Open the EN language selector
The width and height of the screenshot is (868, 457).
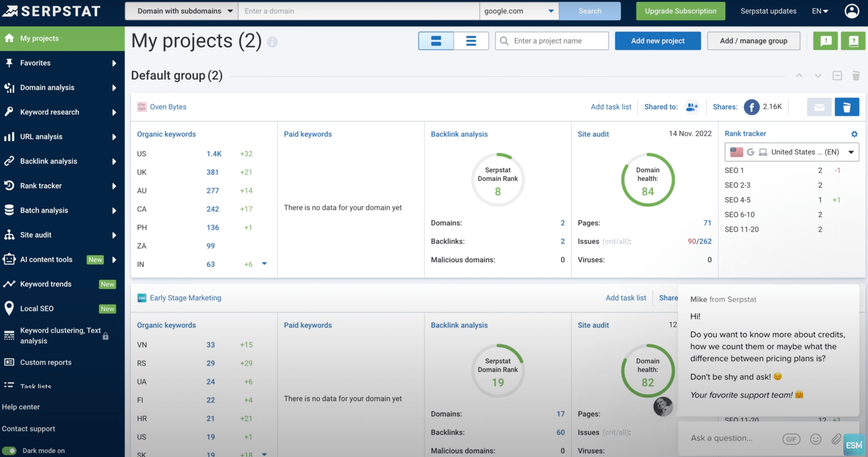[820, 11]
